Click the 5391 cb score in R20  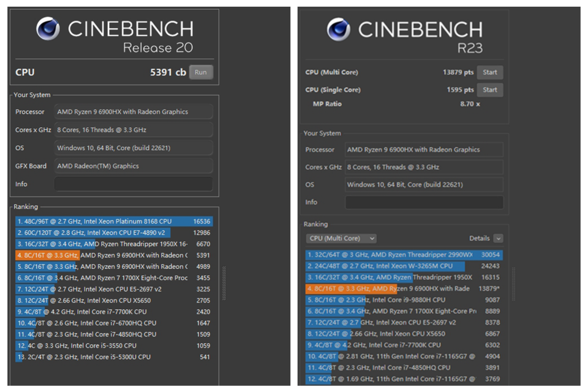[168, 72]
